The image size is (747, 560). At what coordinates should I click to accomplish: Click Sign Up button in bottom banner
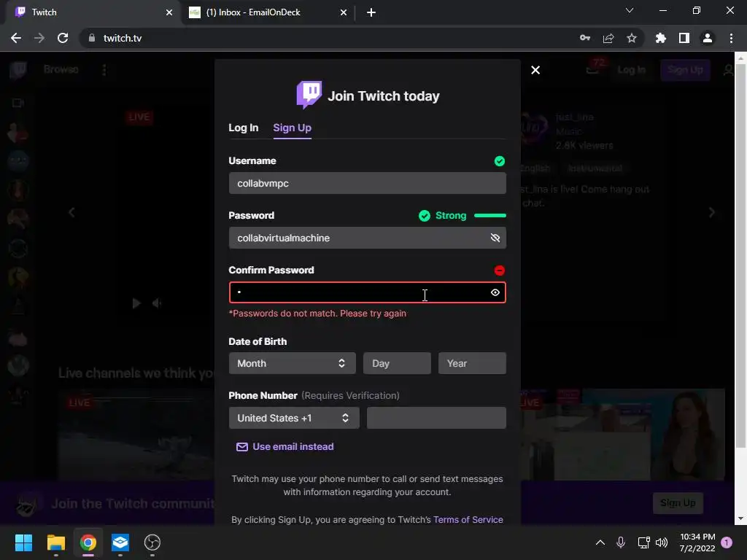point(678,503)
